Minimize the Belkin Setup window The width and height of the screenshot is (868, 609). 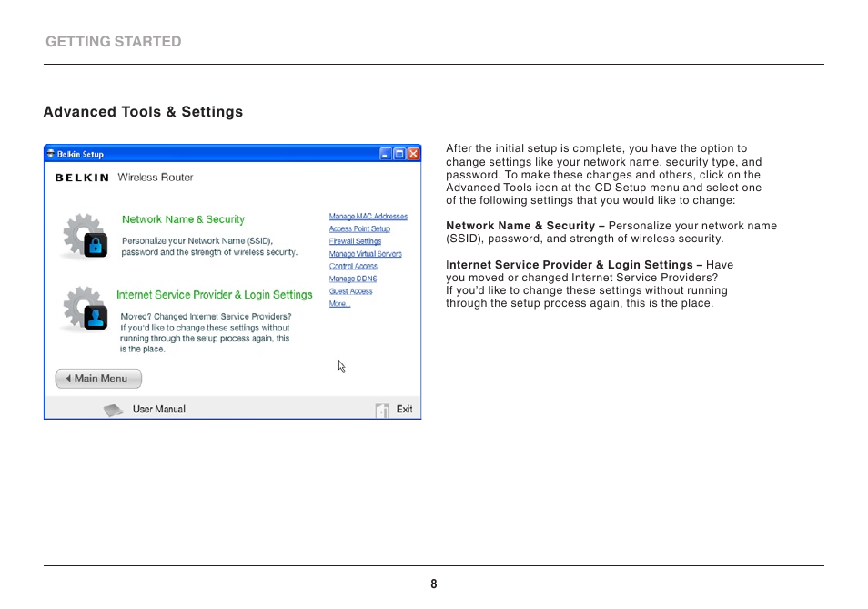click(x=386, y=154)
